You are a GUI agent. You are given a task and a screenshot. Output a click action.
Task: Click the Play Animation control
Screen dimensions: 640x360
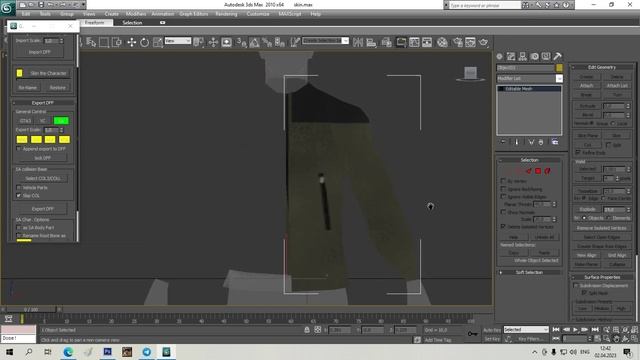click(x=575, y=329)
